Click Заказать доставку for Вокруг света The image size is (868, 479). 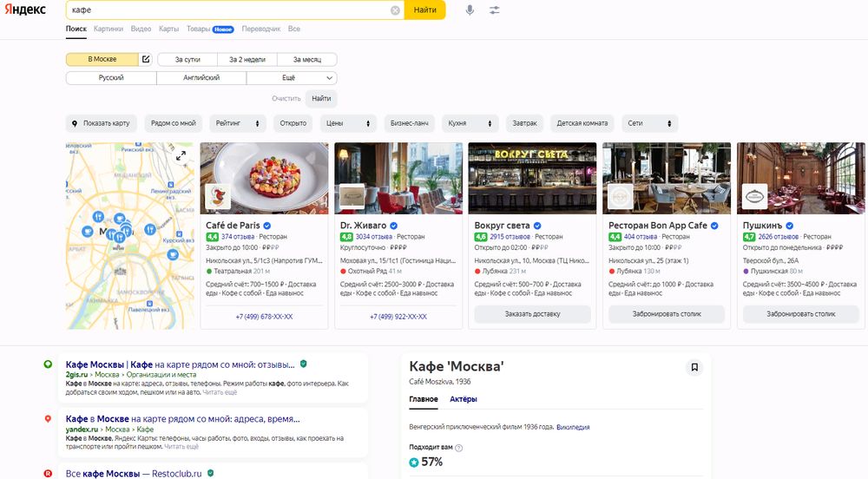[x=532, y=314]
